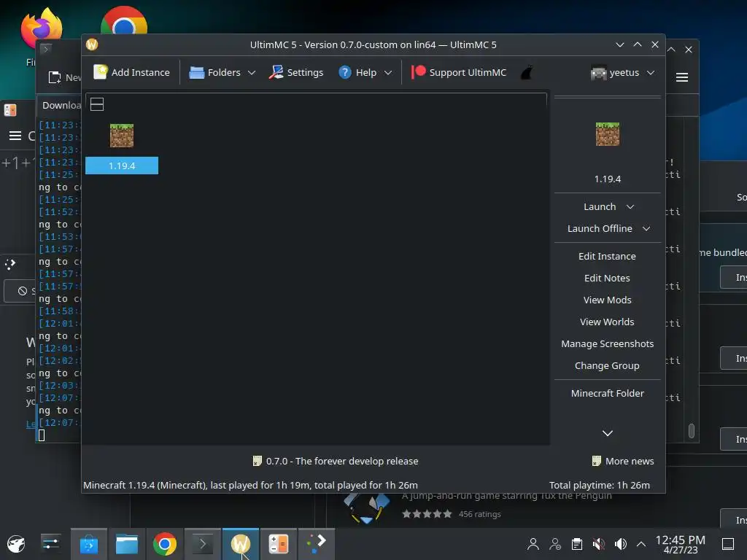Open the 0.7.0 forever develop release news
The width and height of the screenshot is (747, 560).
(x=336, y=461)
